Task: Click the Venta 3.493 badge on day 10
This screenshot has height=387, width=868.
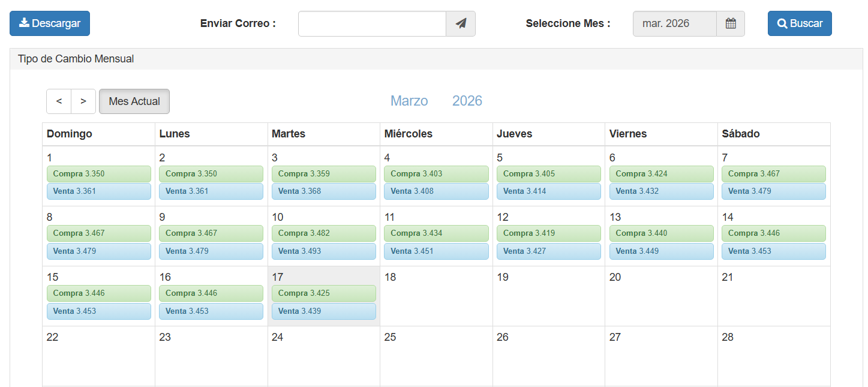Action: (x=324, y=251)
